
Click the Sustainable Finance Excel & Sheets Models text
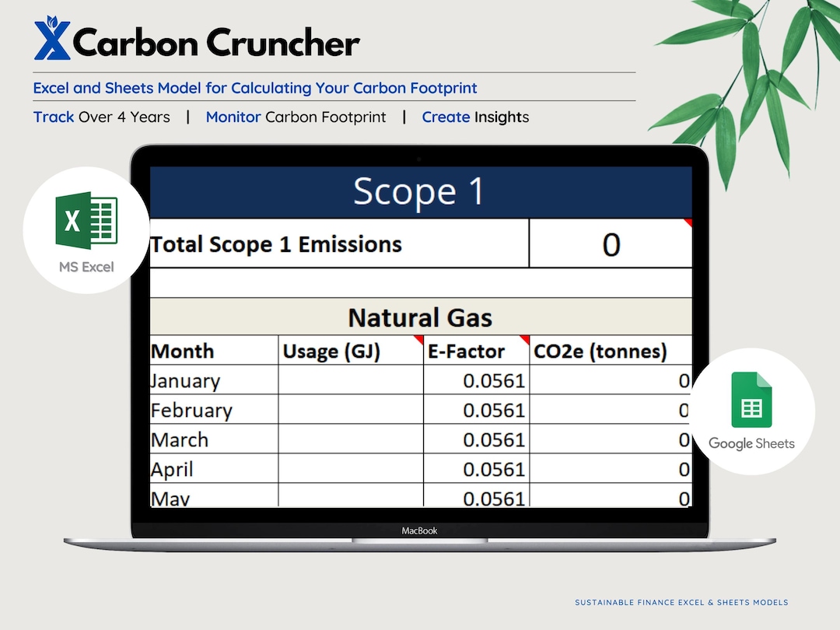click(x=681, y=602)
